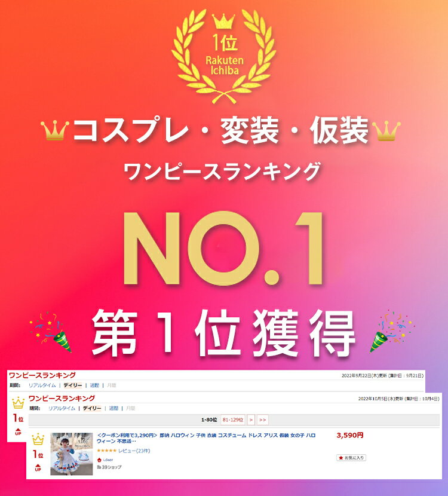
Task: Click the party popper right of 第1位獲得
Action: click(392, 332)
